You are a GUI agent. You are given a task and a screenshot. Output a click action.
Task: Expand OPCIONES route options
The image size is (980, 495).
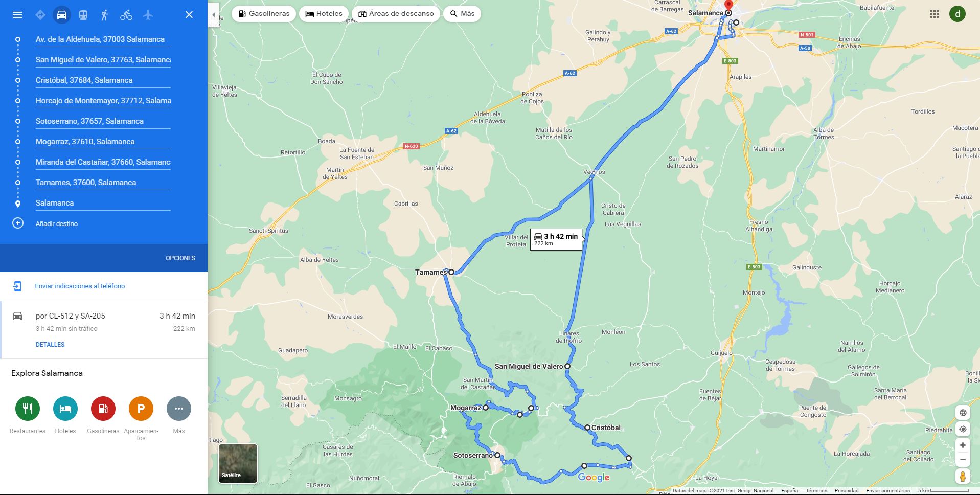(x=180, y=258)
